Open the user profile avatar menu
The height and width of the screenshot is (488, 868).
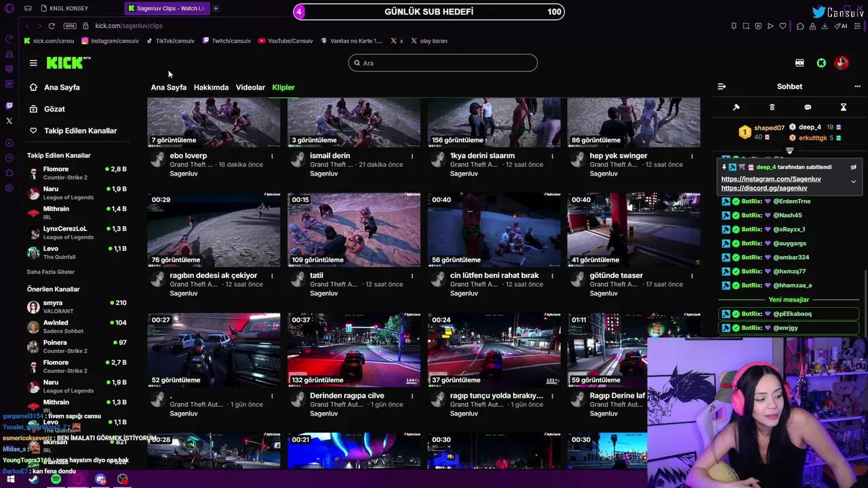[842, 63]
